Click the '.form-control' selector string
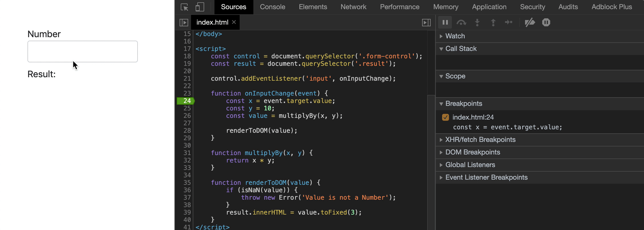This screenshot has height=230, width=644. (x=387, y=56)
